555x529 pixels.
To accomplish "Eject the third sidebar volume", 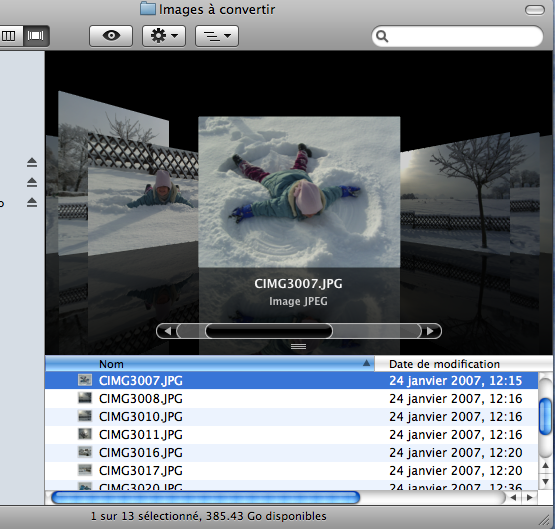I will [32, 202].
